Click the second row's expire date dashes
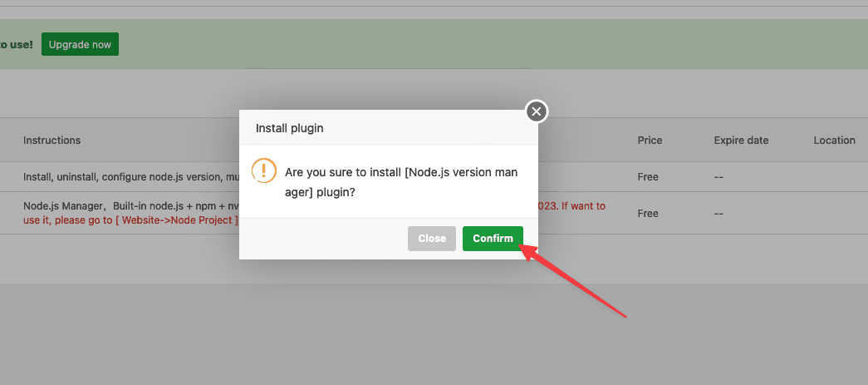This screenshot has width=868, height=385. click(x=721, y=214)
